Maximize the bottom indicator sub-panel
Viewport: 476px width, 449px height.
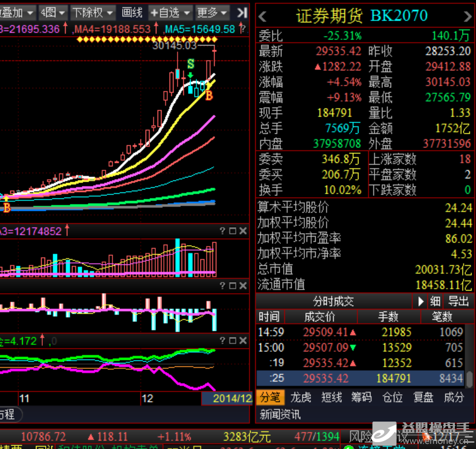(x=232, y=341)
